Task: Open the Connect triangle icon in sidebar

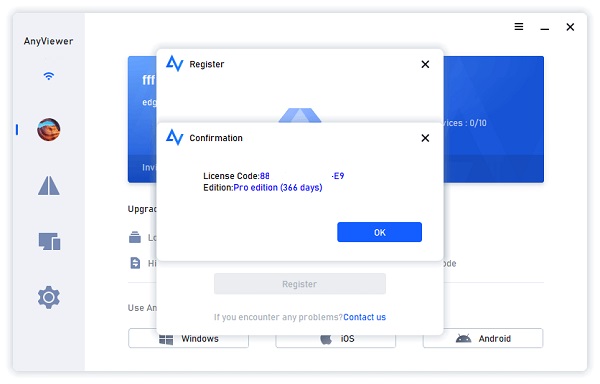Action: point(49,185)
